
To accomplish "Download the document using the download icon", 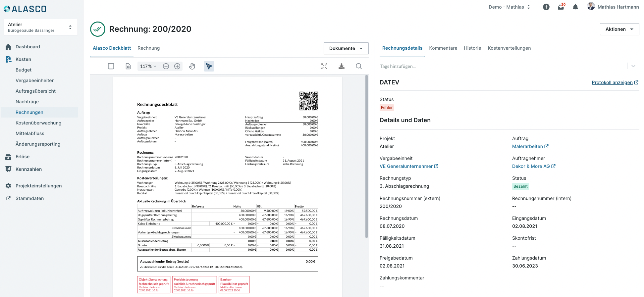I will tap(342, 66).
